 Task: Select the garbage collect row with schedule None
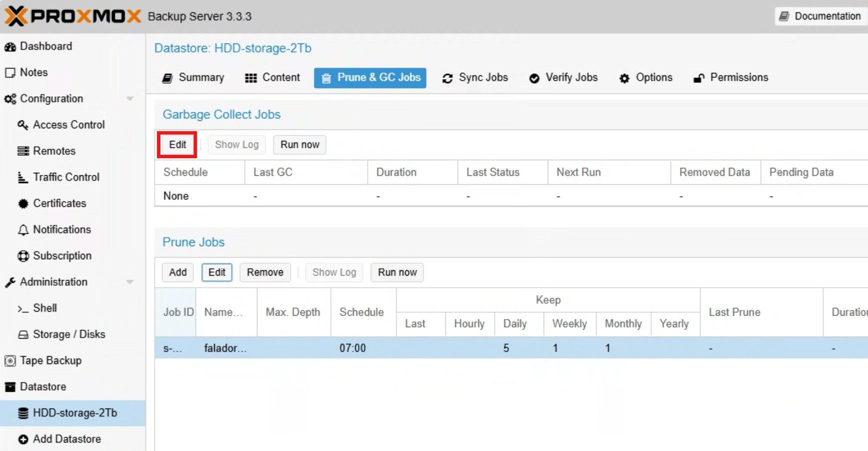(x=511, y=196)
